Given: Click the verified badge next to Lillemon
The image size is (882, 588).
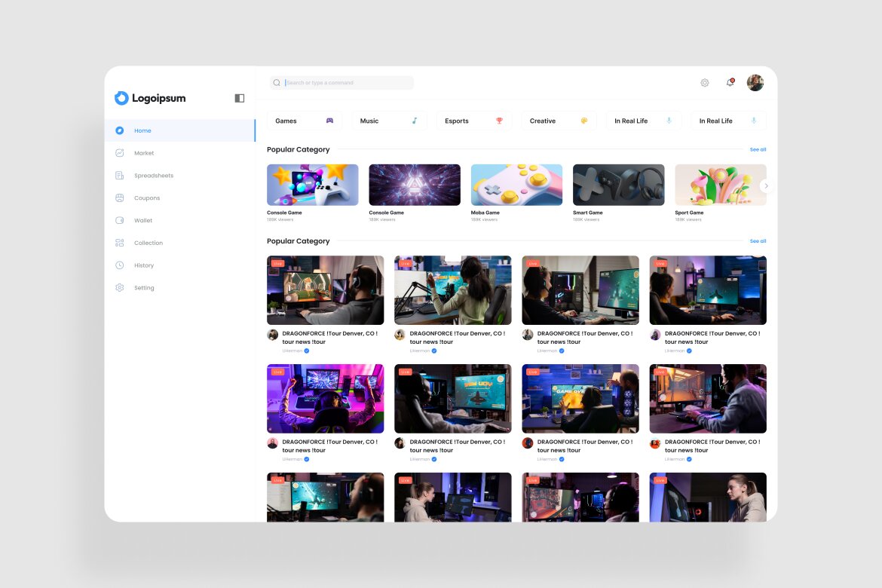Looking at the screenshot, I should coord(306,351).
